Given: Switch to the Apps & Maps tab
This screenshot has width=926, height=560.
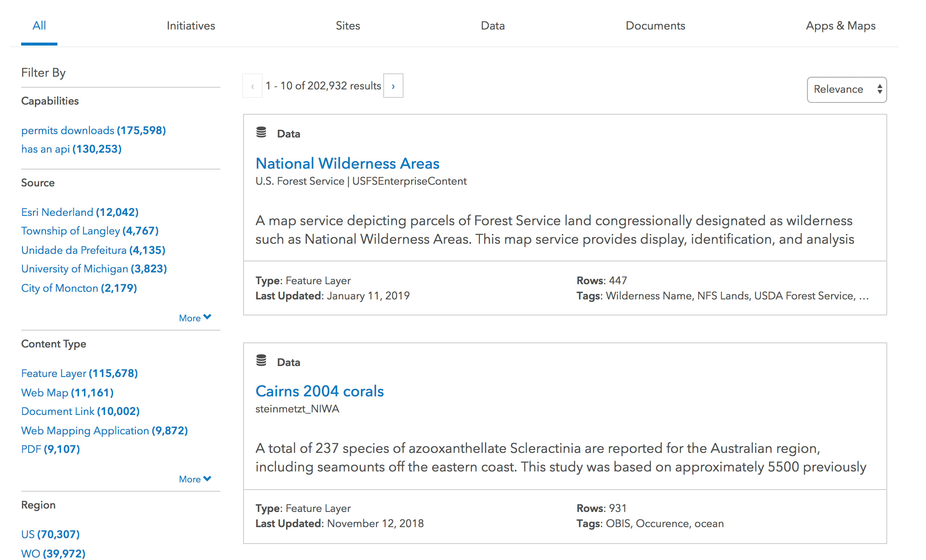Looking at the screenshot, I should (x=840, y=26).
